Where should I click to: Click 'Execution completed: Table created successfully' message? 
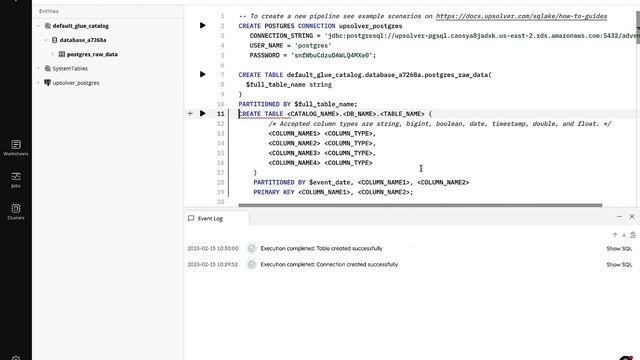pyautogui.click(x=321, y=249)
